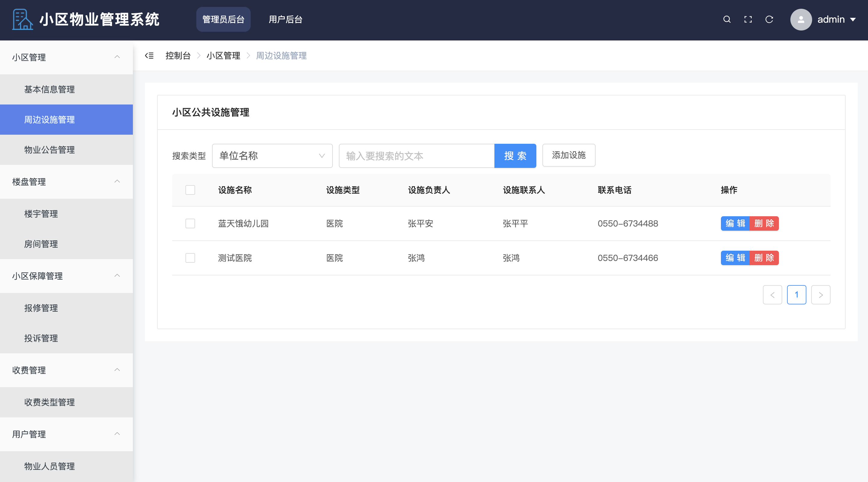Switch to 用户后台 tab

(x=285, y=20)
